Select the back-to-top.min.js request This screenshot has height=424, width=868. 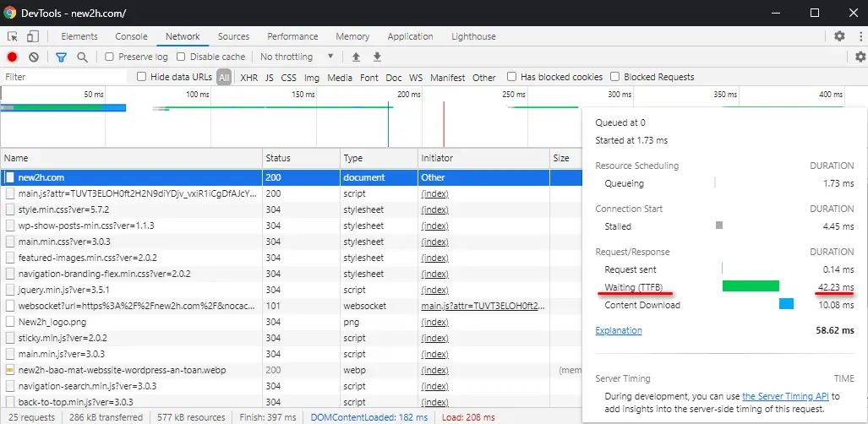(292, 402)
